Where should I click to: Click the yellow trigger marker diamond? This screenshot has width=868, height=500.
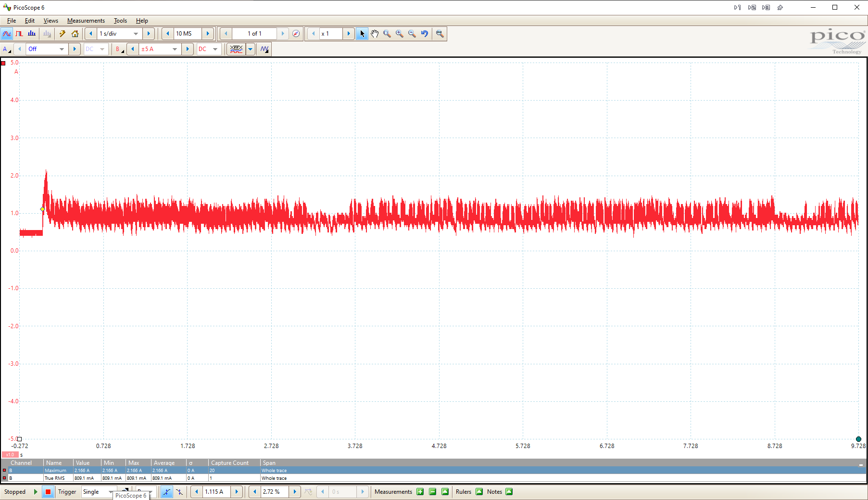[43, 209]
